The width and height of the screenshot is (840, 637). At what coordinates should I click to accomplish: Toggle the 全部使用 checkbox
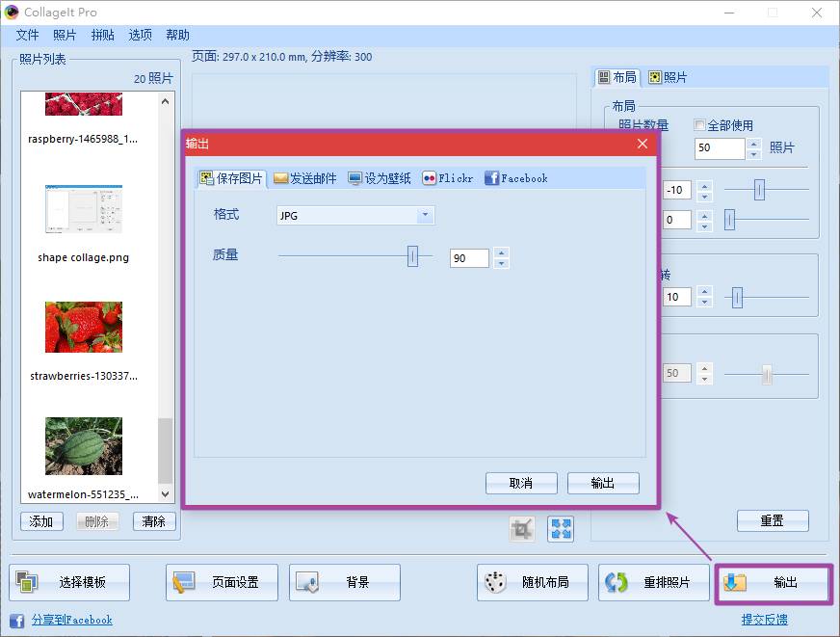[x=698, y=125]
